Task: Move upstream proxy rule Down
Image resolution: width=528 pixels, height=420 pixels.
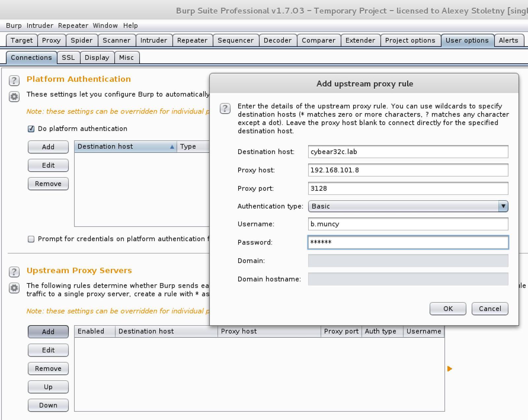Action: point(48,405)
